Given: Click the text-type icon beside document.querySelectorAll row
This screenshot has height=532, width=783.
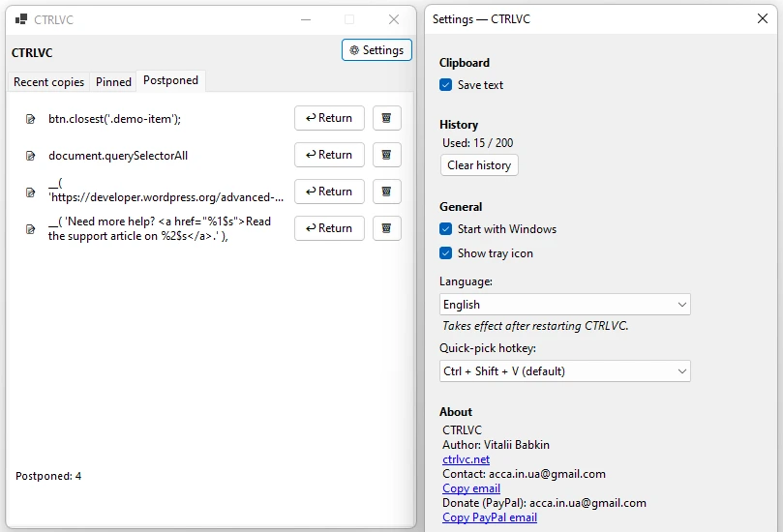Looking at the screenshot, I should click(30, 156).
